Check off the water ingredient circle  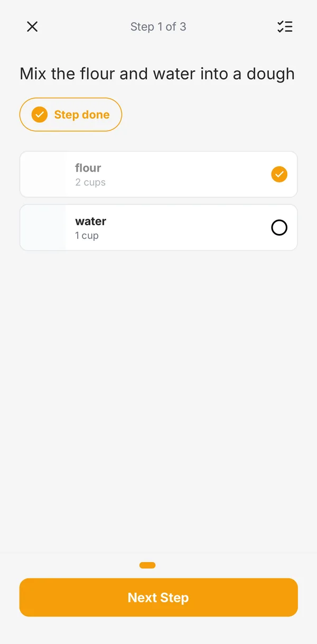click(x=279, y=228)
